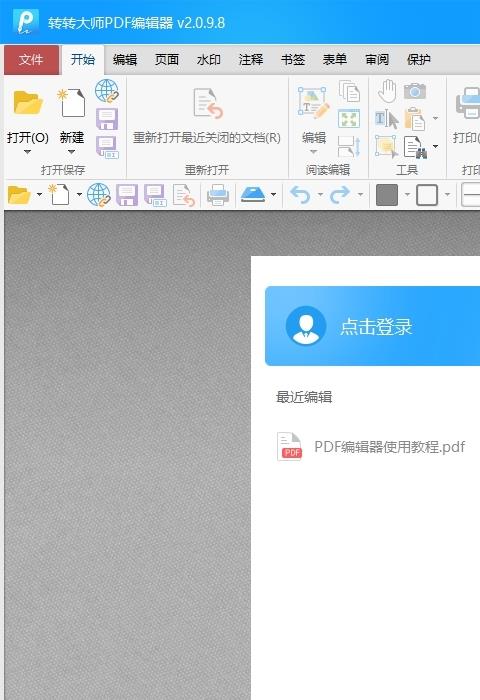Expand the clipboard paste dropdown arrow
The height and width of the screenshot is (700, 480).
435,119
